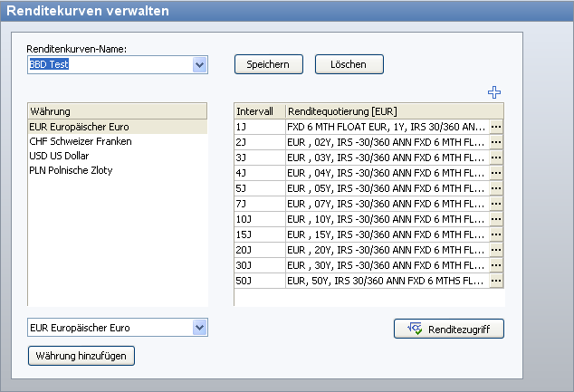Open ellipsis button for the 50J row

(495, 281)
